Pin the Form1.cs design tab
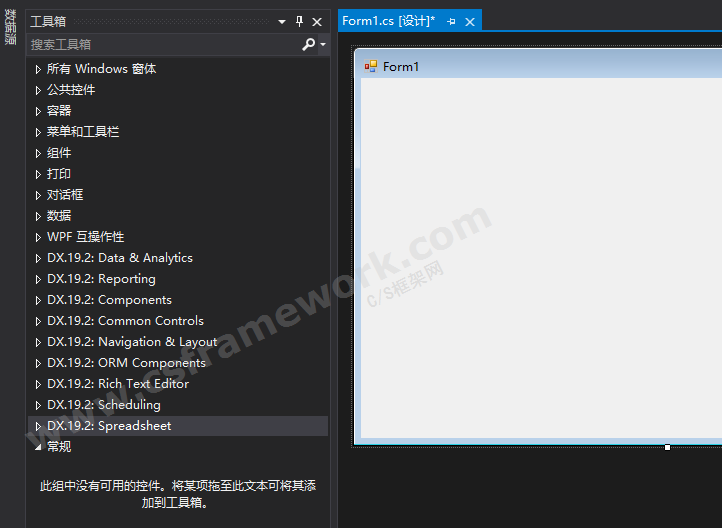Screen dimensions: 722x528 [x=451, y=21]
